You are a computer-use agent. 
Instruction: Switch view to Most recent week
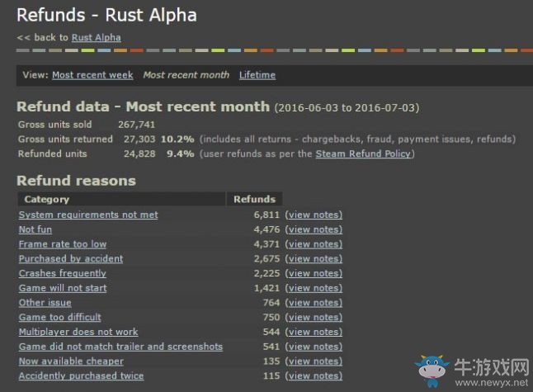click(x=92, y=75)
